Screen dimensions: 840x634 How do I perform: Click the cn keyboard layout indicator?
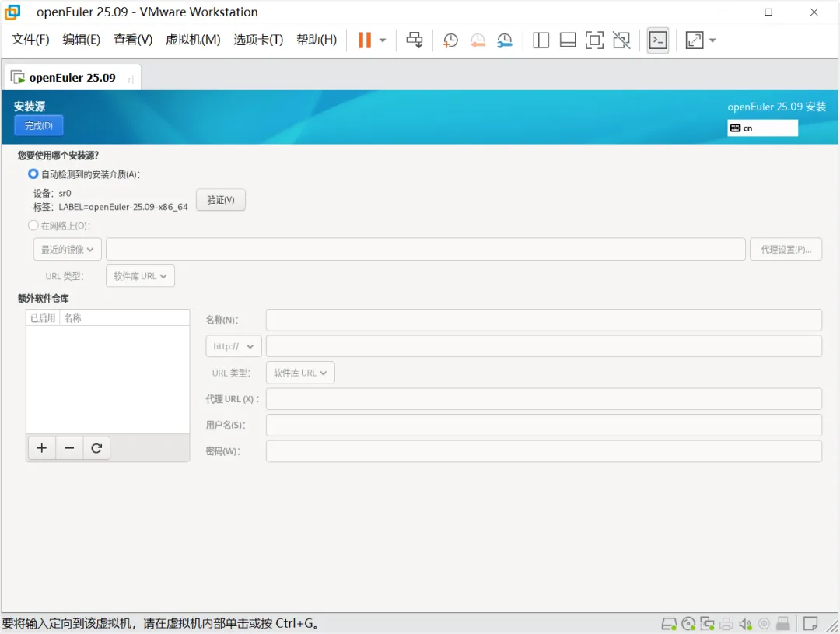pyautogui.click(x=762, y=128)
